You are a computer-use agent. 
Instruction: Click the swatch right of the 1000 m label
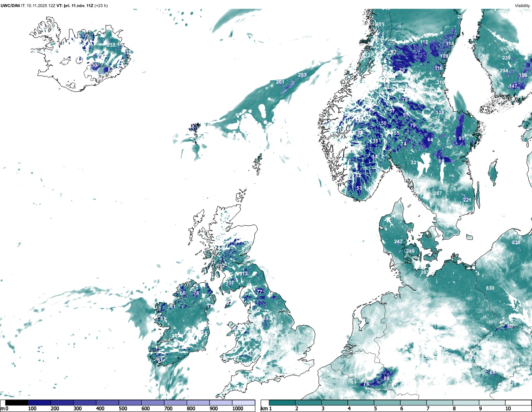[x=244, y=403]
